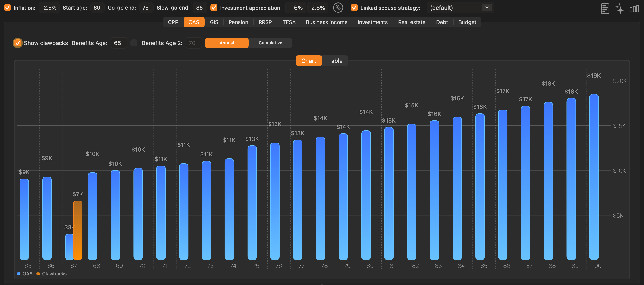Click the "Show clawbacks" label text
Image resolution: width=644 pixels, height=285 pixels.
46,43
